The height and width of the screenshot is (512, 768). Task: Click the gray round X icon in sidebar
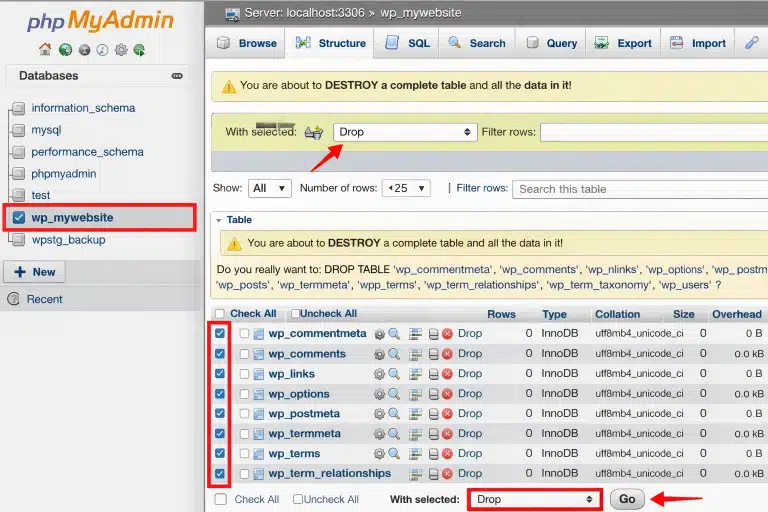point(84,50)
